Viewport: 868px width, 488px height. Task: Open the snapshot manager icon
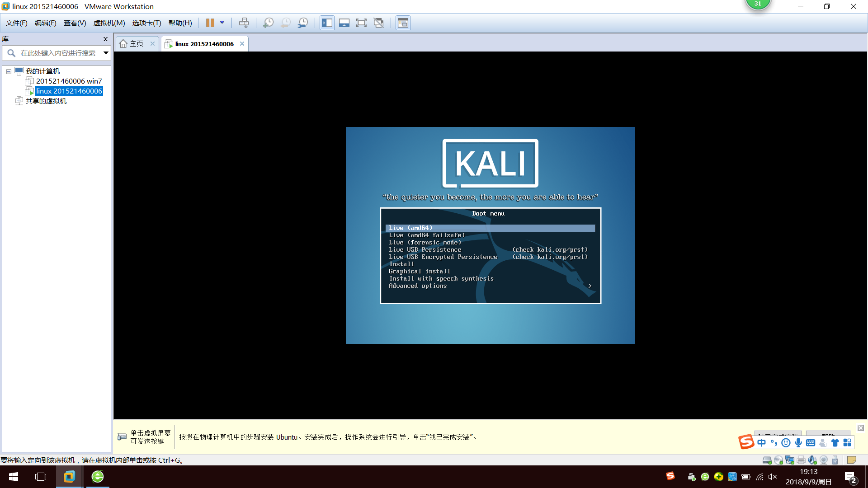click(x=303, y=23)
